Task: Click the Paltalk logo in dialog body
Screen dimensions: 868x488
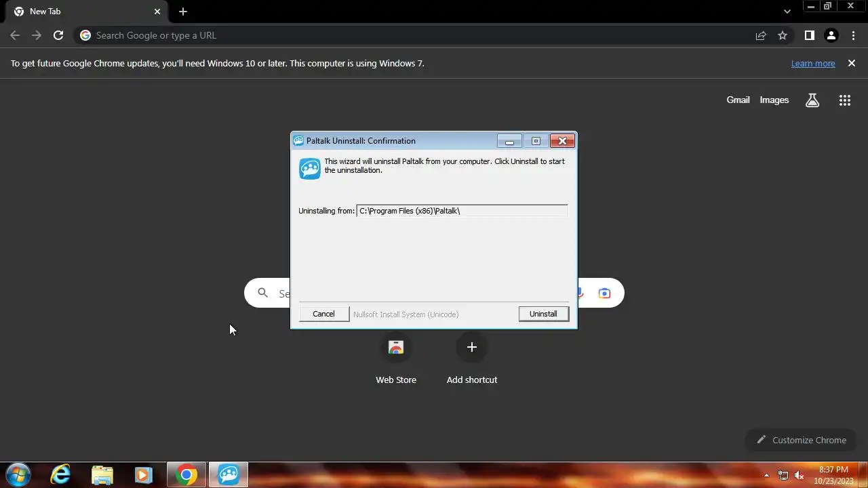Action: (310, 169)
